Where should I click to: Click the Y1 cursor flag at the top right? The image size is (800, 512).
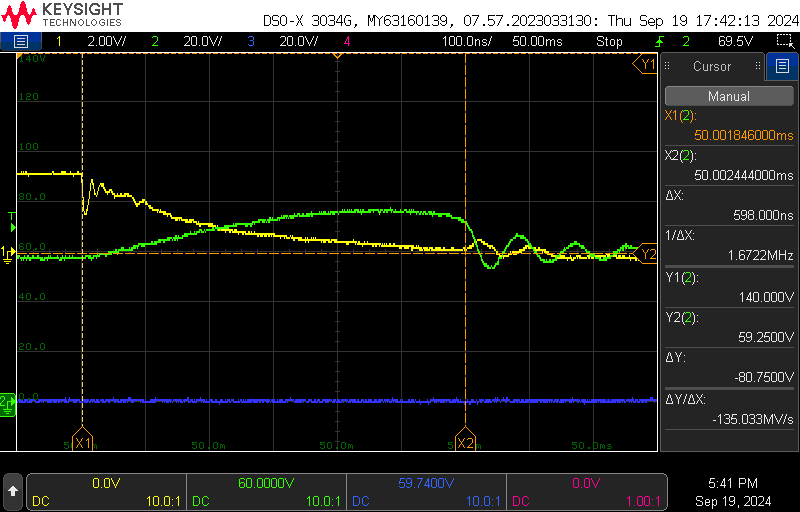point(645,64)
